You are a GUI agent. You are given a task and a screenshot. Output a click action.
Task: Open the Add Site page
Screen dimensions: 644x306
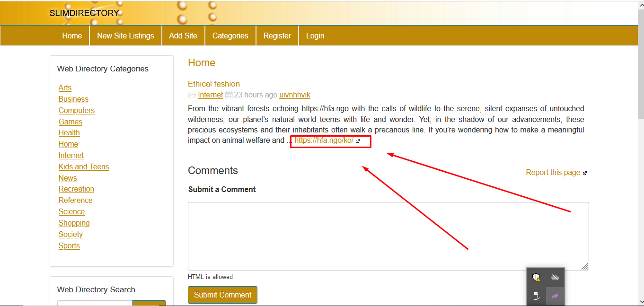click(183, 36)
